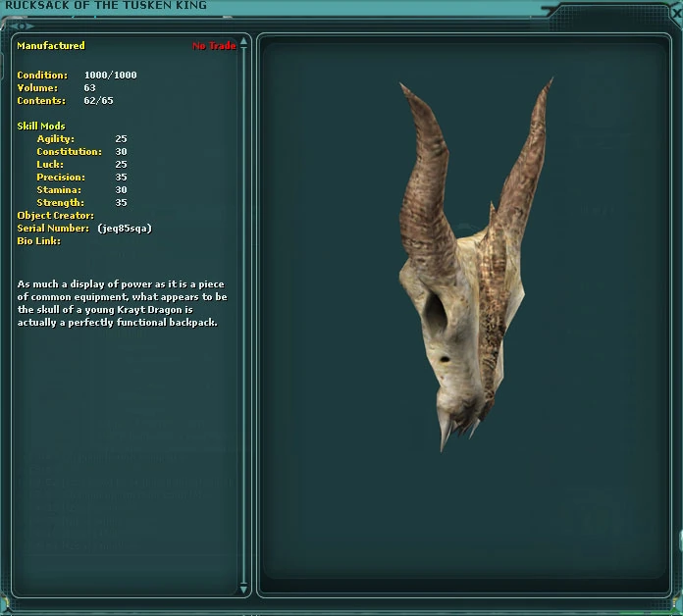Click the Bio Link label
Screen dimensions: 683x616
38,241
